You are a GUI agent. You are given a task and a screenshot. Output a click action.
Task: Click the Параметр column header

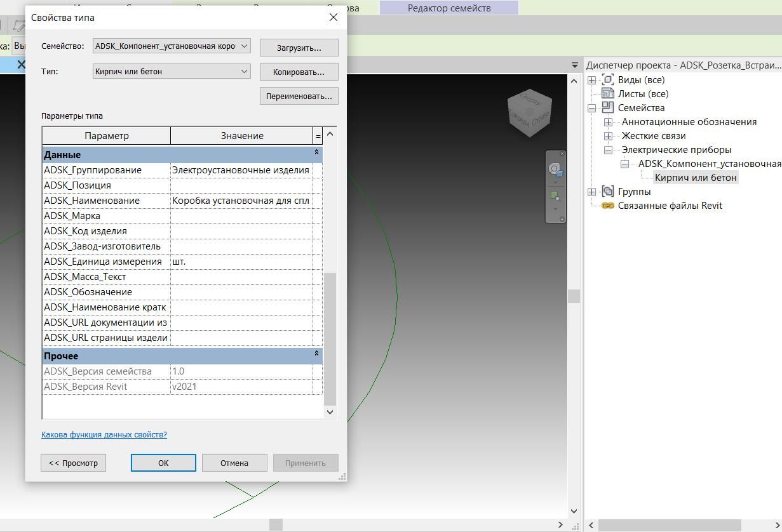(107, 136)
